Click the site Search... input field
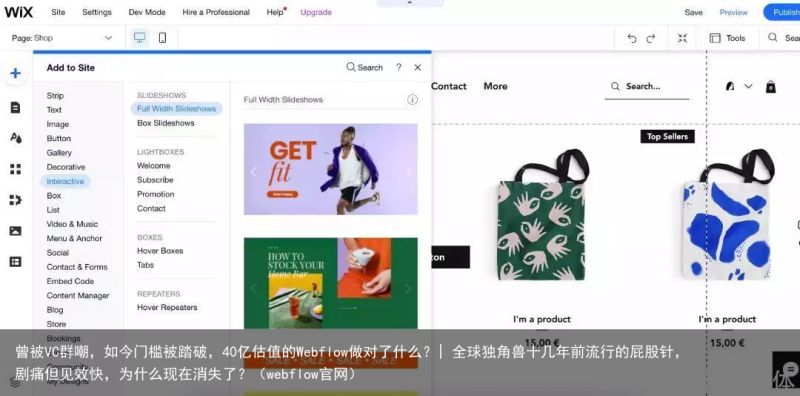Image resolution: width=800 pixels, height=396 pixels. point(647,87)
